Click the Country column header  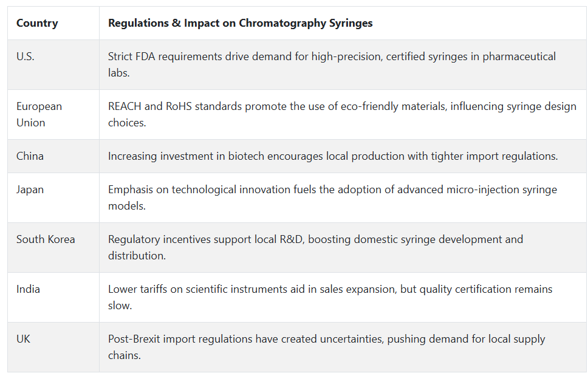pos(37,23)
